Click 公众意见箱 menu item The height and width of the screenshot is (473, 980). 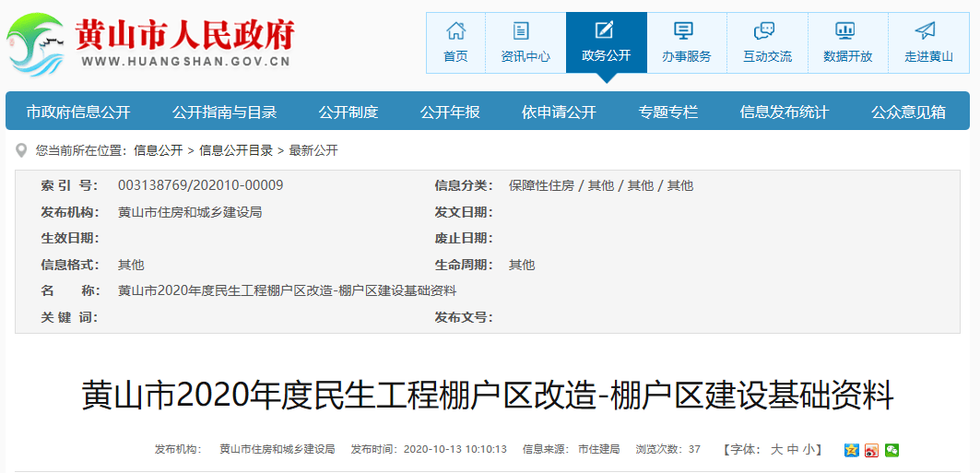[908, 112]
